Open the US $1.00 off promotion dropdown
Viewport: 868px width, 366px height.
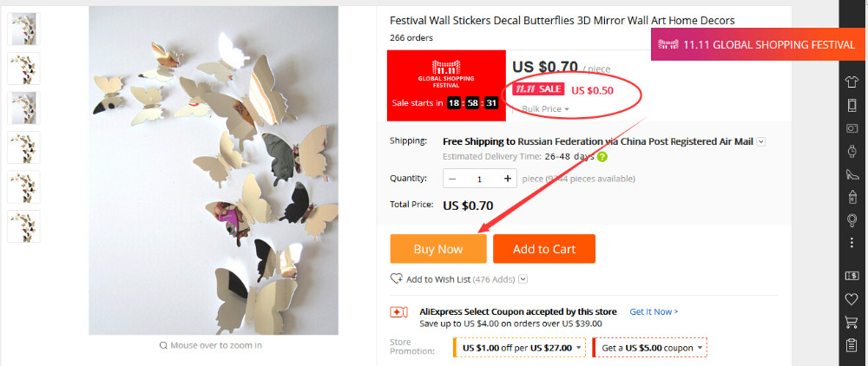[578, 348]
